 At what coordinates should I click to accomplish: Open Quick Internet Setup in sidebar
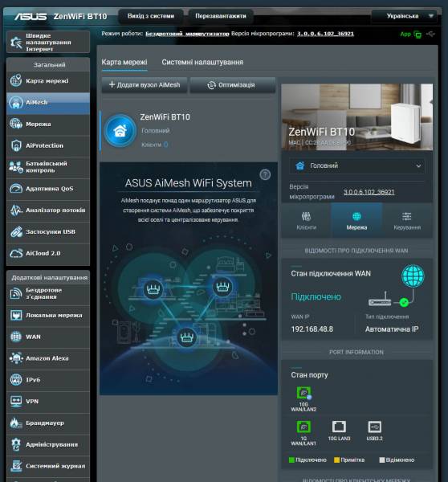(48, 42)
